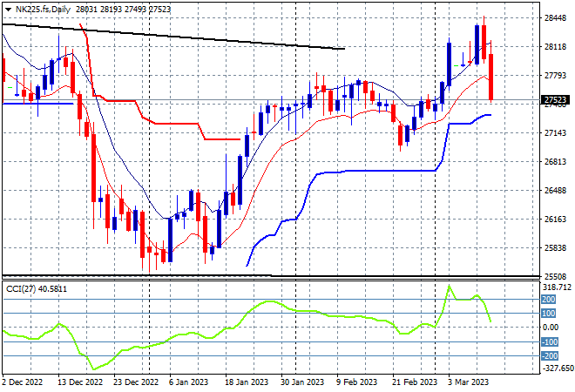Open the triangle menu beside NK225.fs title
This screenshot has height=392, width=575.
tap(8, 10)
